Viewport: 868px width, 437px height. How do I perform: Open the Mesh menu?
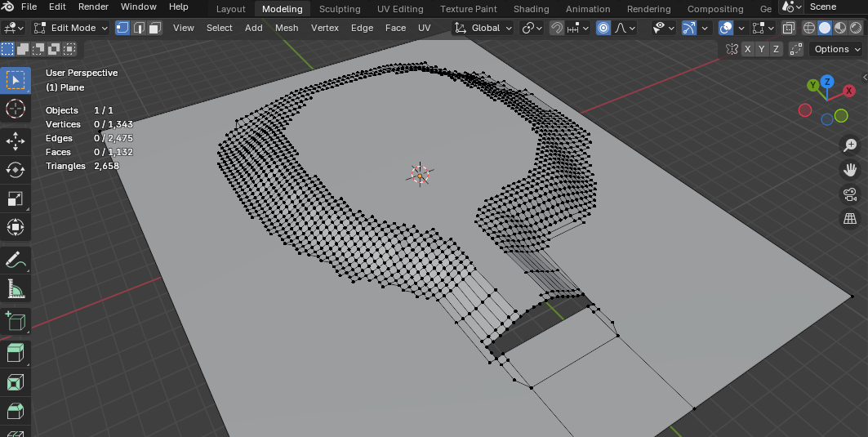pos(287,28)
